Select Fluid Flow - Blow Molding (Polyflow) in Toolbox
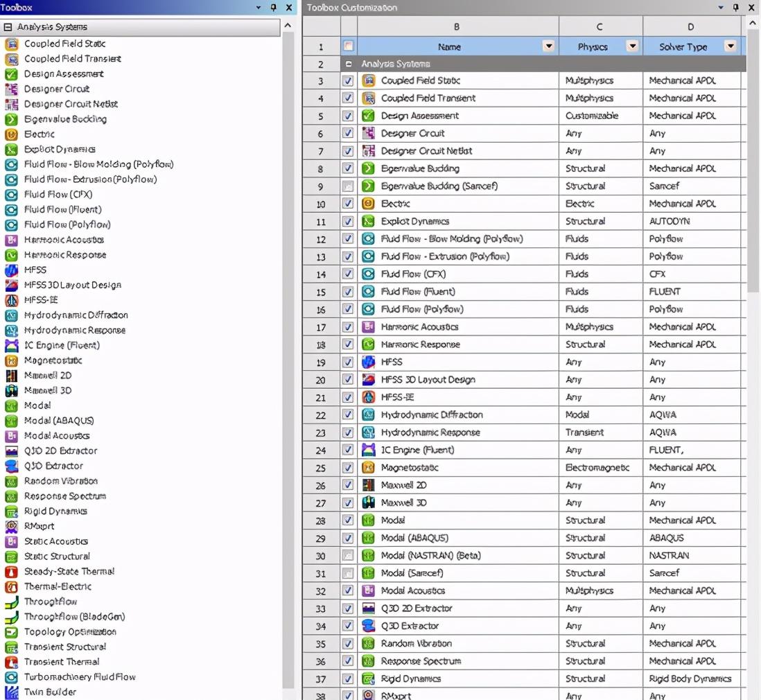761x700 pixels. (98, 164)
